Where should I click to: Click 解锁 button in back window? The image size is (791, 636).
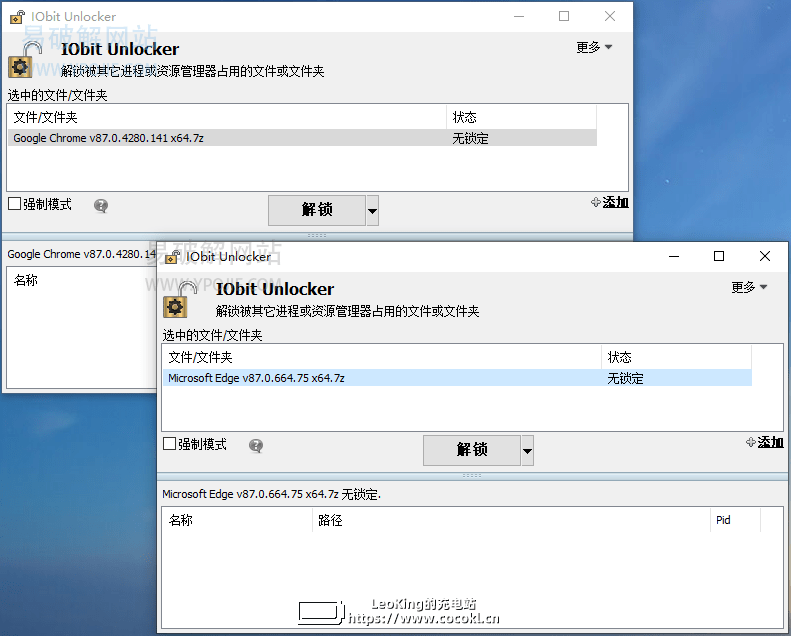coord(317,210)
